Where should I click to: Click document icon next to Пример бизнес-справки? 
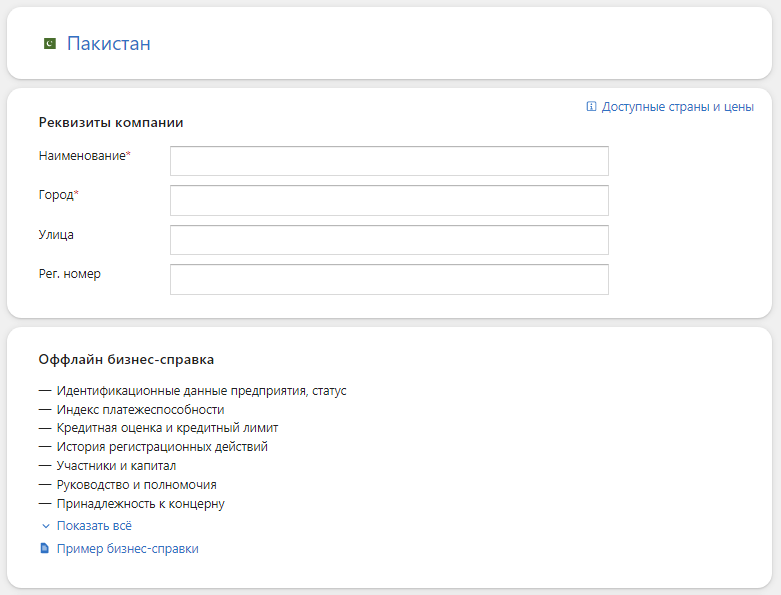[x=45, y=549]
